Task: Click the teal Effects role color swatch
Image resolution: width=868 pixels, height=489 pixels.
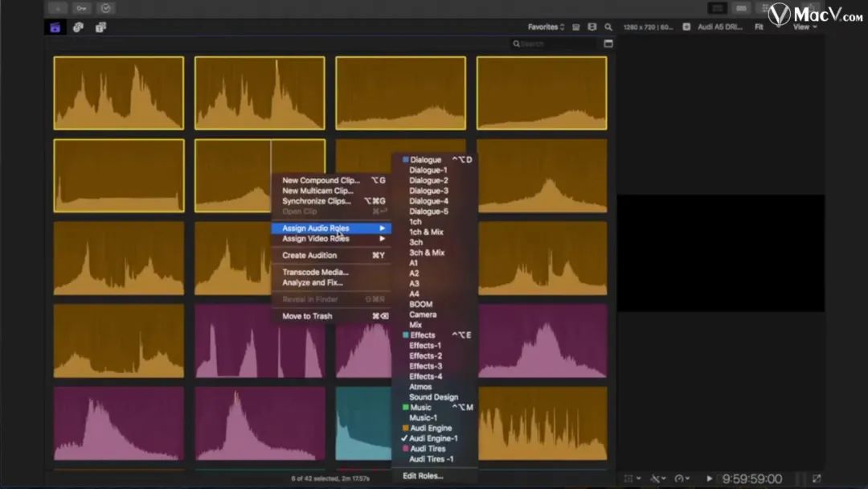Action: 405,335
